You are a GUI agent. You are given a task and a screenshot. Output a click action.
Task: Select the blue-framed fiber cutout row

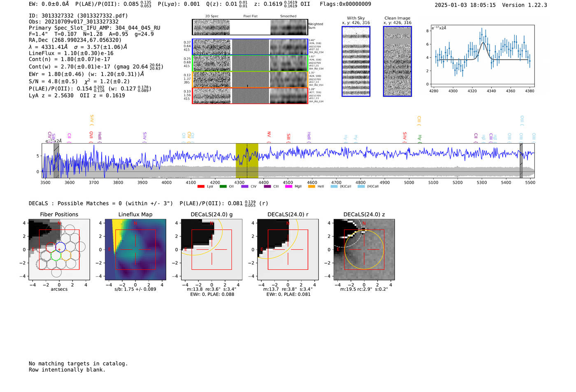coord(250,47)
